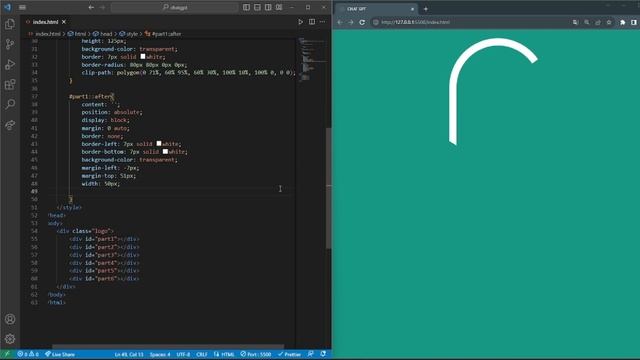Click Live Share in the status bar
Image resolution: width=640 pixels, height=360 pixels.
60,354
